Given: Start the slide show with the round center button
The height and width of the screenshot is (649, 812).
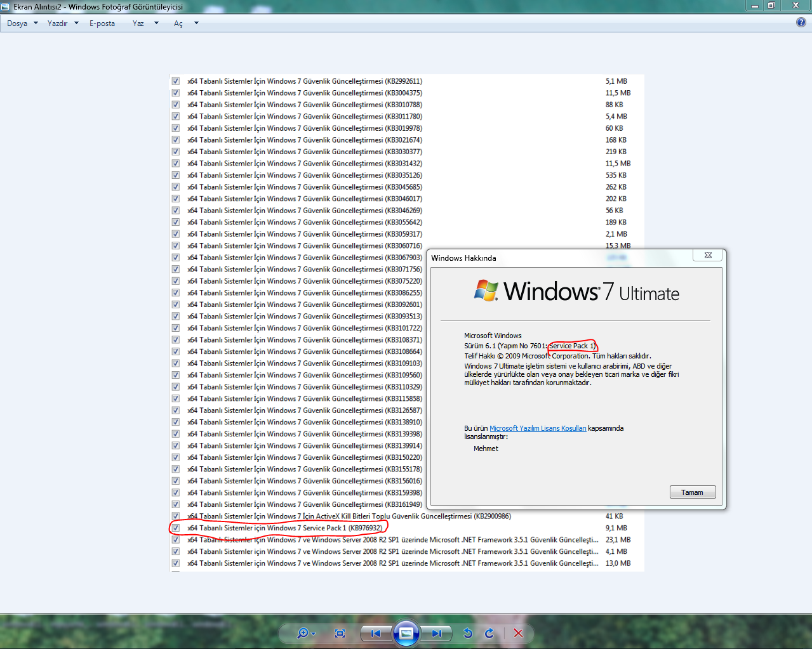Looking at the screenshot, I should [406, 633].
